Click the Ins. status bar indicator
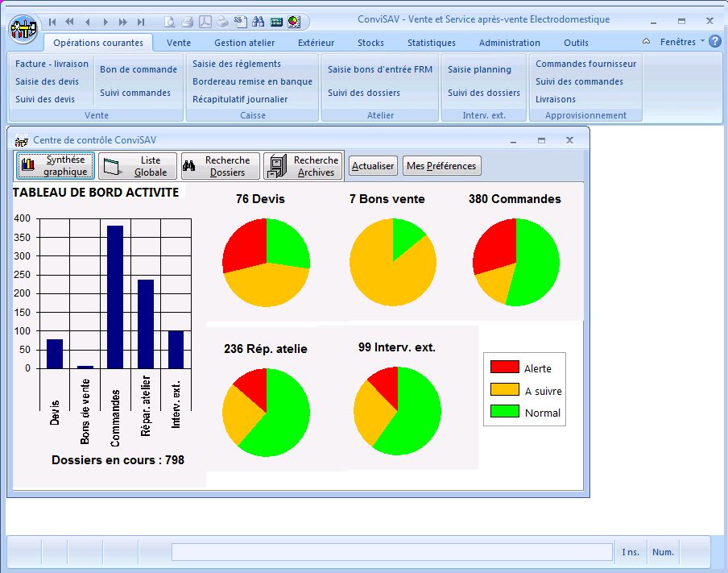This screenshot has width=728, height=573. 631,552
